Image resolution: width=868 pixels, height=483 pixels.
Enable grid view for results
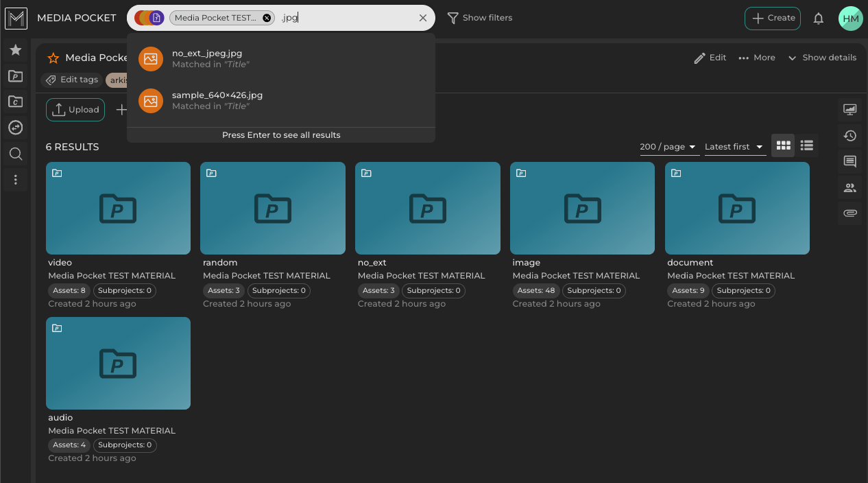click(x=783, y=145)
